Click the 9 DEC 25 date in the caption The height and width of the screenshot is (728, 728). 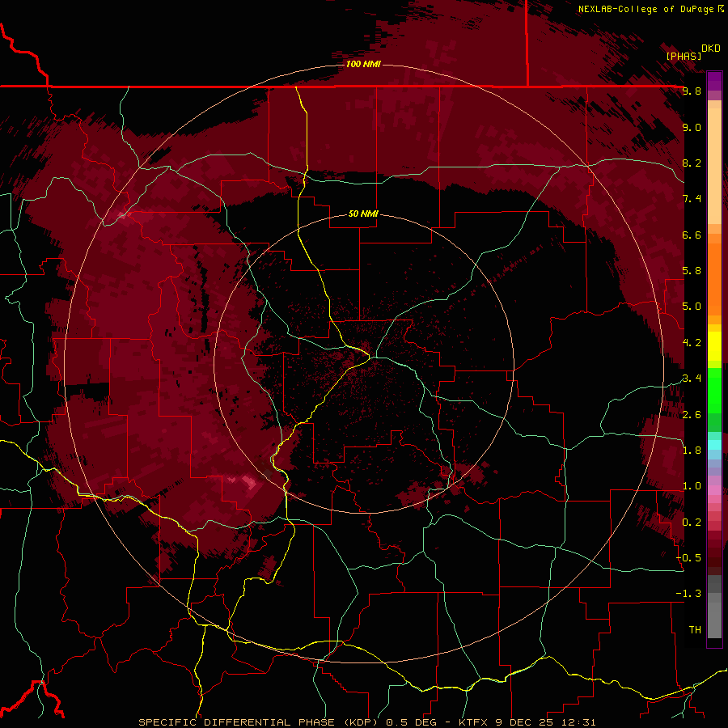pyautogui.click(x=523, y=722)
